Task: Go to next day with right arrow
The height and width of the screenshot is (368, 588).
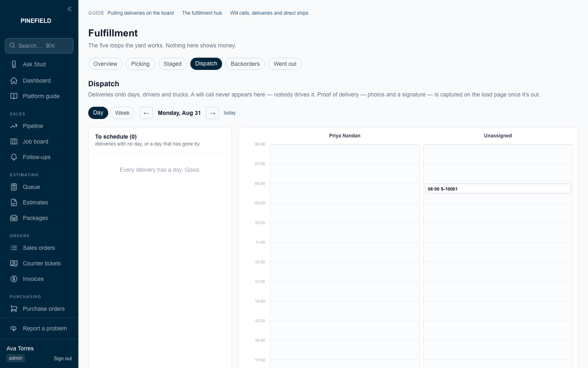Action: pyautogui.click(x=212, y=113)
